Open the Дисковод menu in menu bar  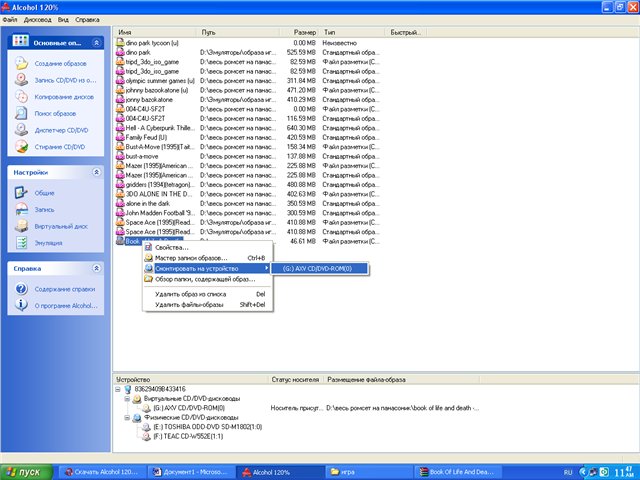pos(38,19)
